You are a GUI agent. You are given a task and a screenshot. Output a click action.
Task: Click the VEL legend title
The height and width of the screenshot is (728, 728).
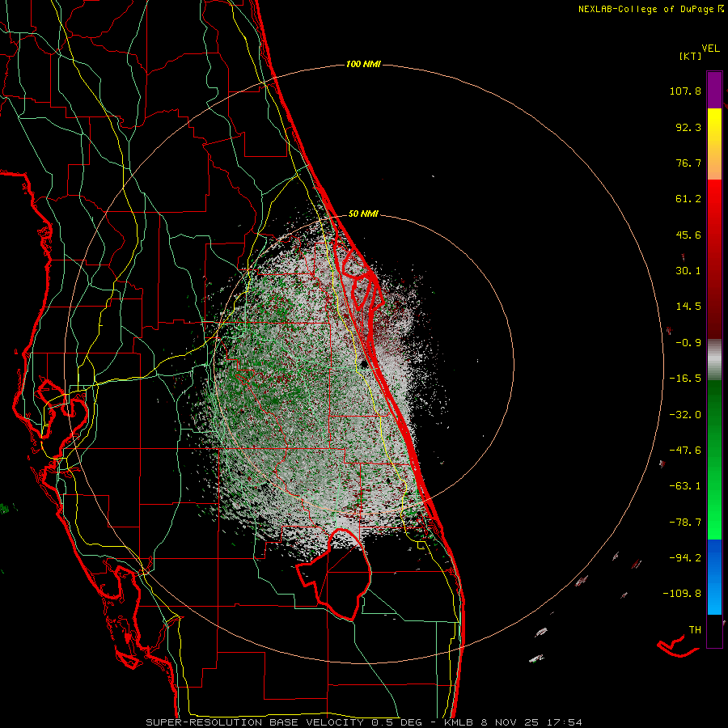click(710, 49)
